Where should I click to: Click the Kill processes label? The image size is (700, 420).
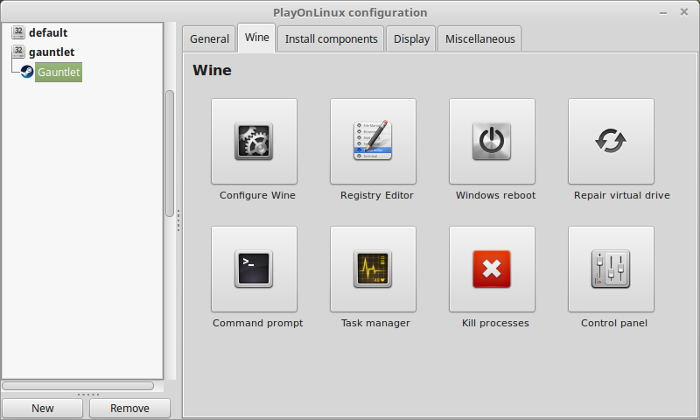[496, 323]
